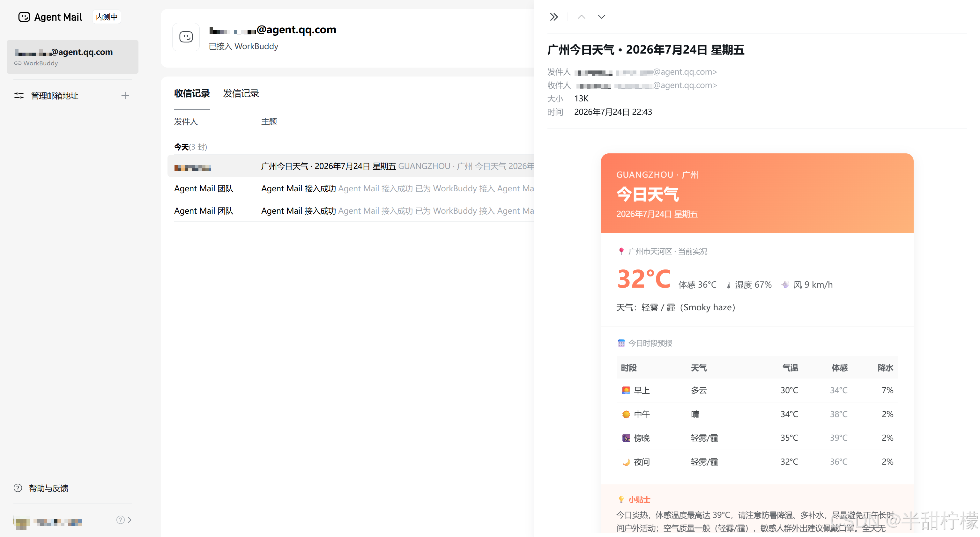The height and width of the screenshot is (537, 980).
Task: Click the sliders icon beside 管理邮箱地址
Action: (19, 96)
